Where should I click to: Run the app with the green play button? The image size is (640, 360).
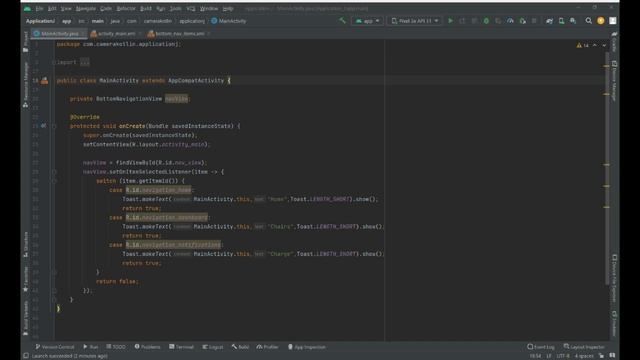coord(451,20)
